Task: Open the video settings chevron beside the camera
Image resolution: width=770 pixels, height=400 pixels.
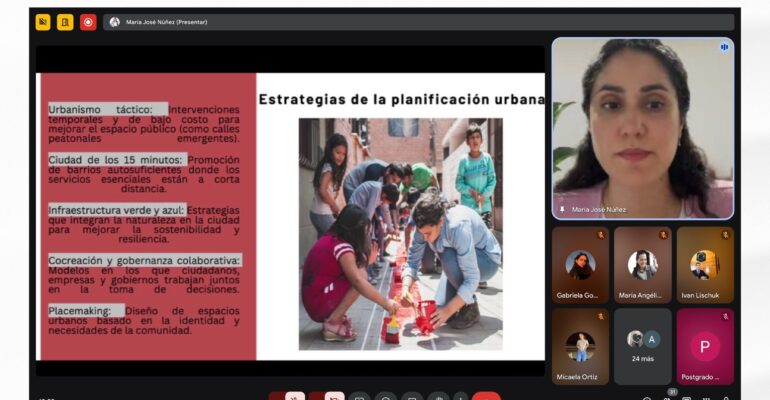Action: point(316,397)
